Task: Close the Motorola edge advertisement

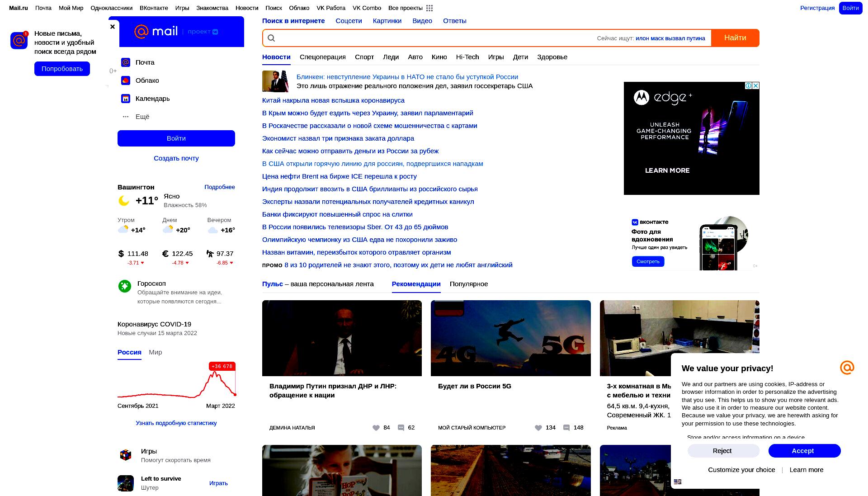Action: coord(755,85)
